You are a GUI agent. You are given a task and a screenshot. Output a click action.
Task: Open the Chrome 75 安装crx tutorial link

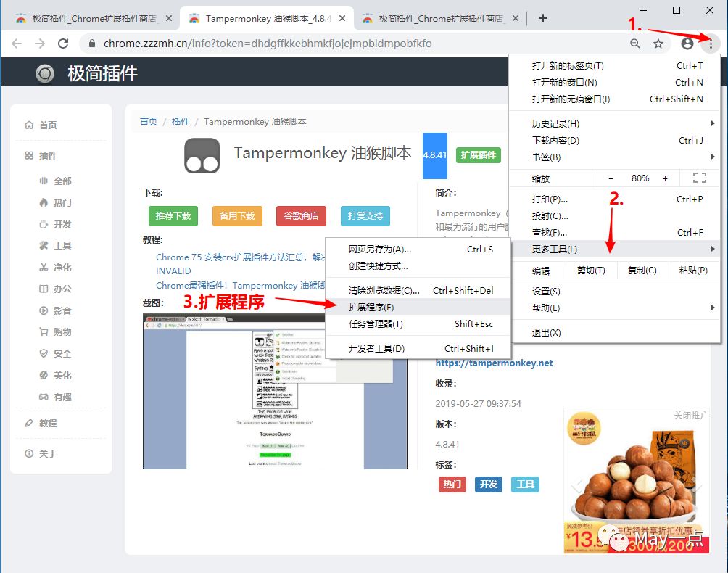tap(240, 257)
